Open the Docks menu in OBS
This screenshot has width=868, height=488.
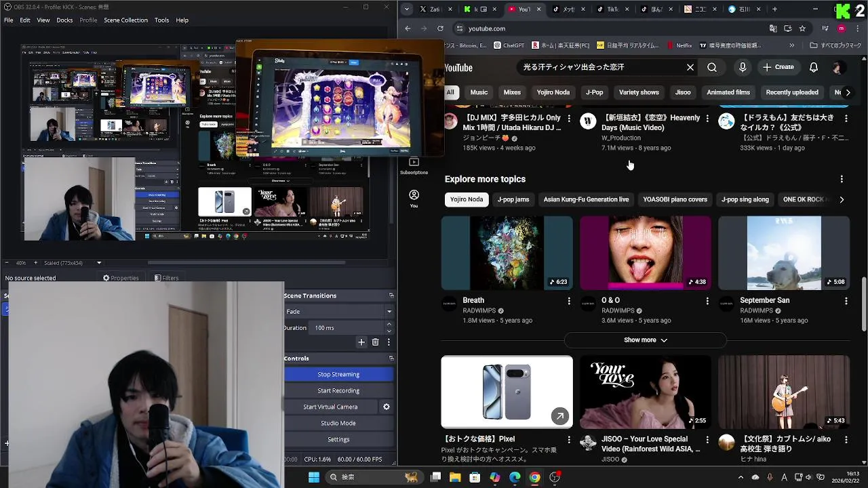tap(64, 20)
